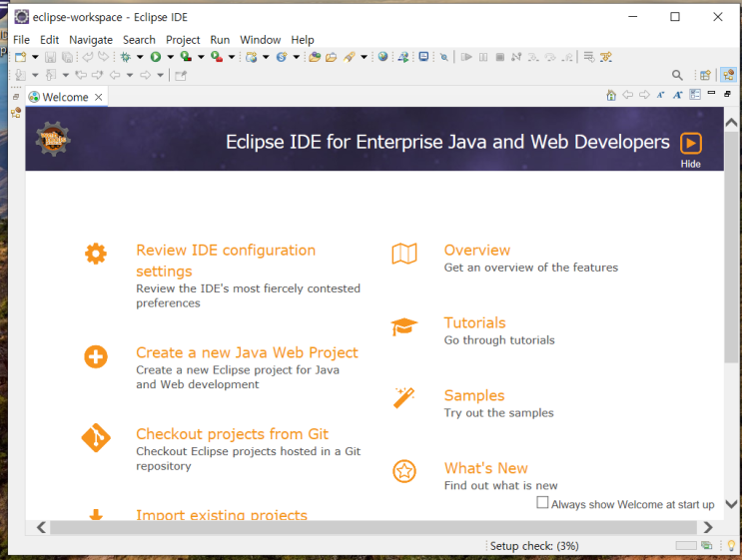Click the Debug bug icon
This screenshot has height=560, width=742.
click(x=126, y=57)
